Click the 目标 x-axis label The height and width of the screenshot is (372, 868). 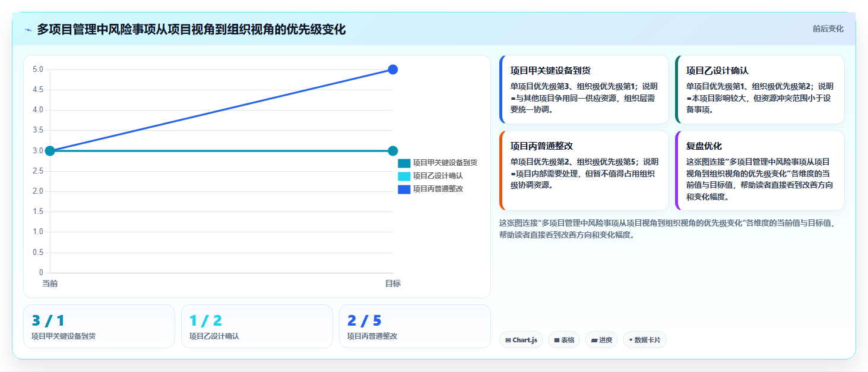[392, 283]
